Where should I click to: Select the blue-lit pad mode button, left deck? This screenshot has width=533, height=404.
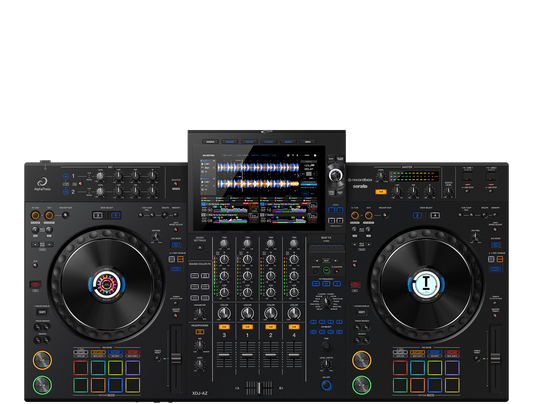pyautogui.click(x=115, y=352)
